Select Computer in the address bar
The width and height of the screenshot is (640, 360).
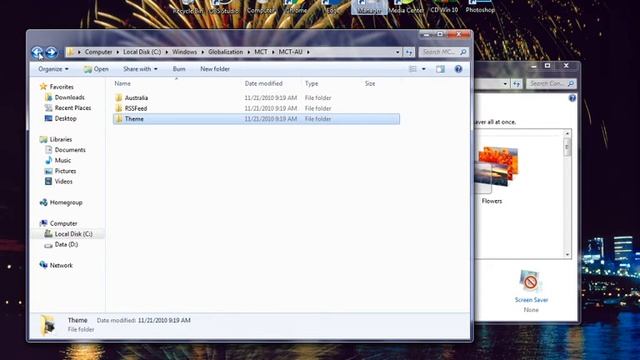[98, 52]
